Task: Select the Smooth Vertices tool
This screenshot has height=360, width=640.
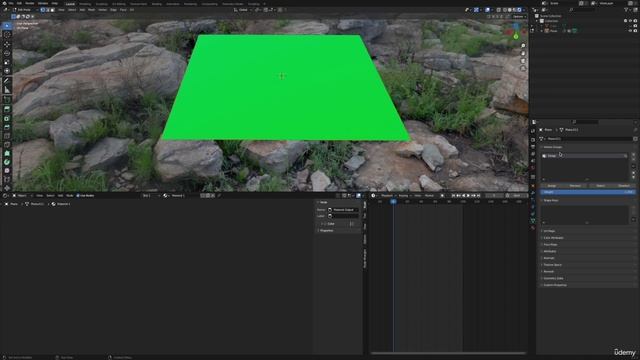Action: pyautogui.click(x=7, y=171)
